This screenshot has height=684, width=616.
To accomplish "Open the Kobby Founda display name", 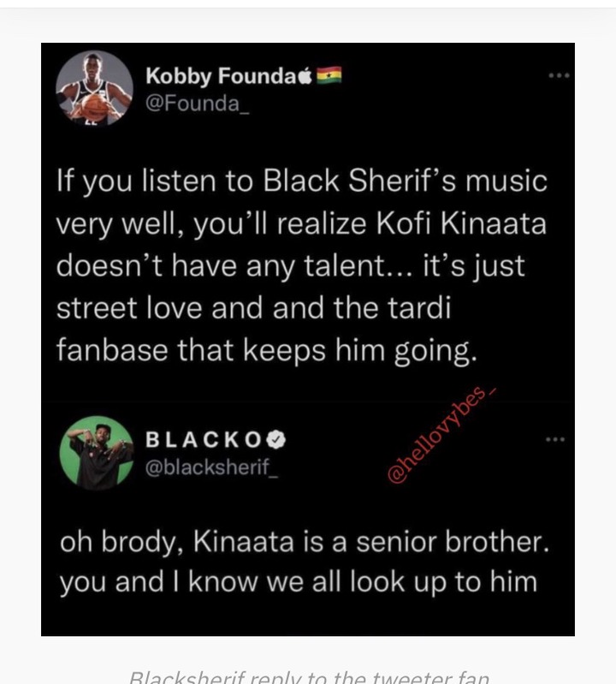I will pyautogui.click(x=222, y=76).
